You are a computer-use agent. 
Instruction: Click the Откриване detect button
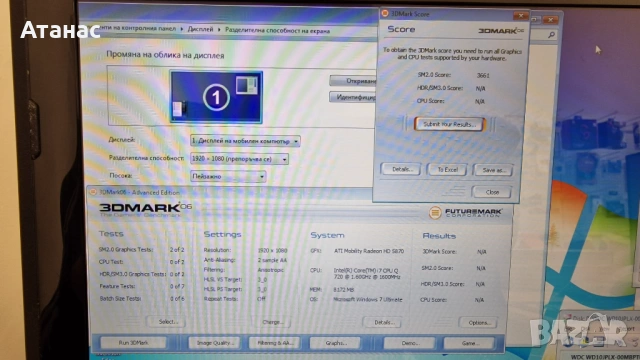point(353,81)
